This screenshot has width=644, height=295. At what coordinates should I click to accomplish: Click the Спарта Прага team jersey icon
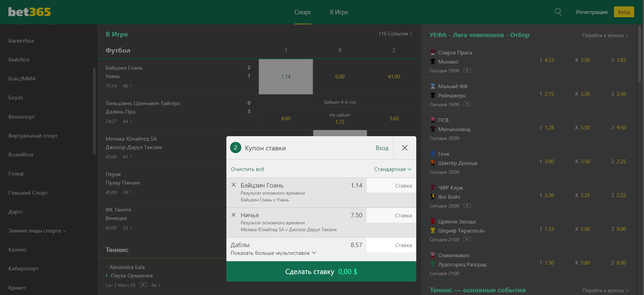pos(433,52)
